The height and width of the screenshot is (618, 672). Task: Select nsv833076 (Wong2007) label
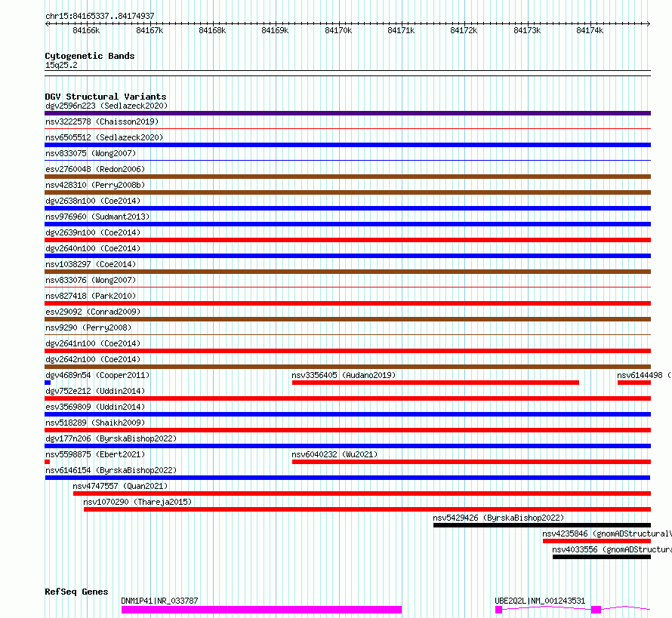pos(91,280)
